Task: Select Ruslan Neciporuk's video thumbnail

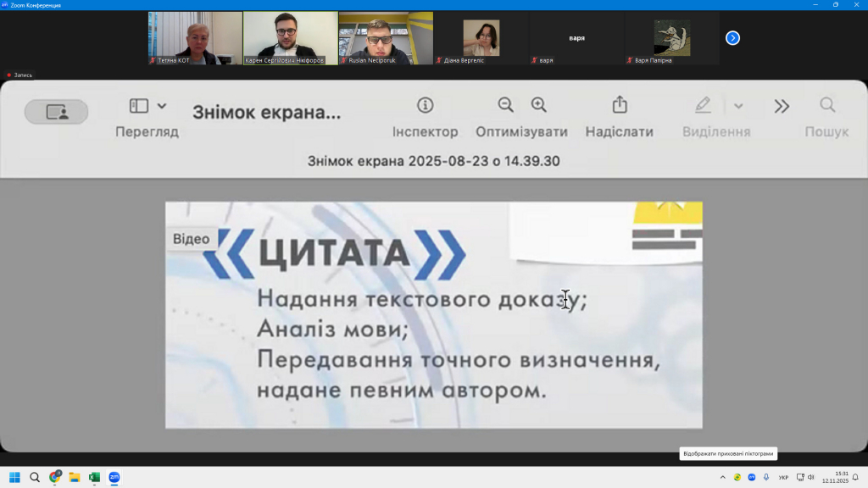Action: point(386,38)
